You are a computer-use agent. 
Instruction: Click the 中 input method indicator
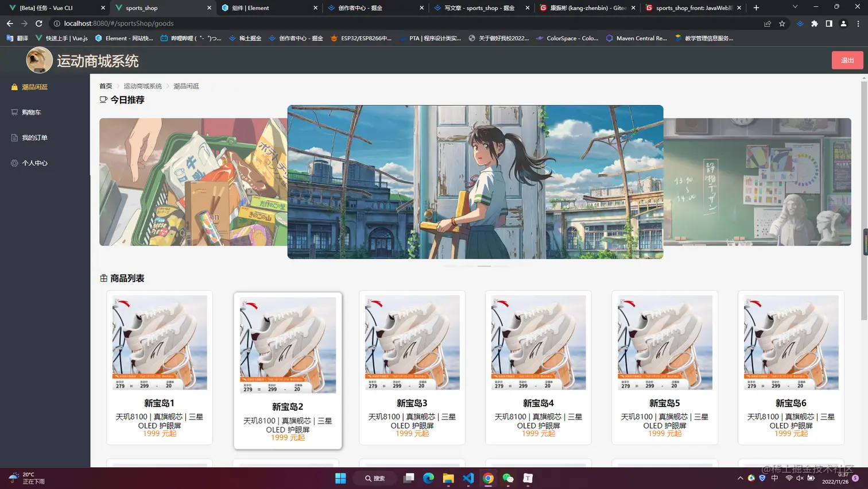[x=774, y=478]
